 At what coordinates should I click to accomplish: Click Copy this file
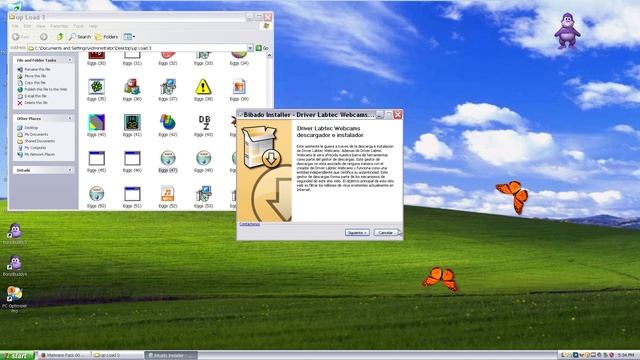32,82
